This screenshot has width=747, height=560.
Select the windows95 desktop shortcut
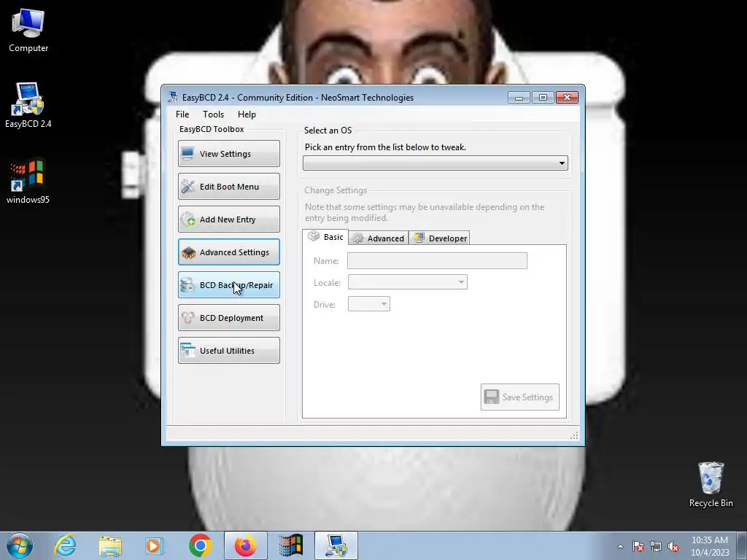point(28,182)
